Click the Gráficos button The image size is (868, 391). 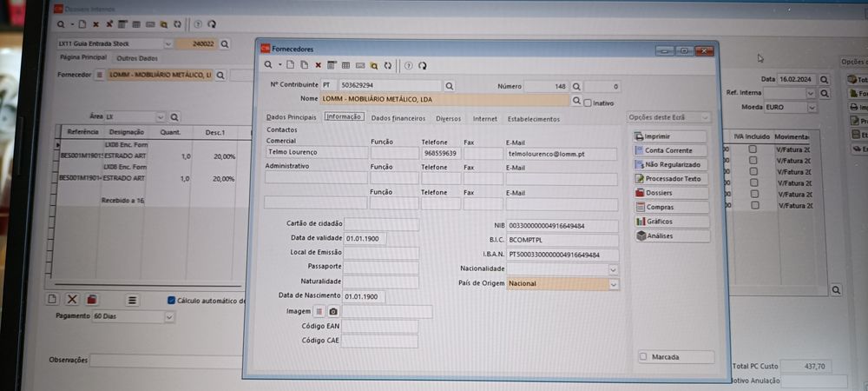point(672,222)
